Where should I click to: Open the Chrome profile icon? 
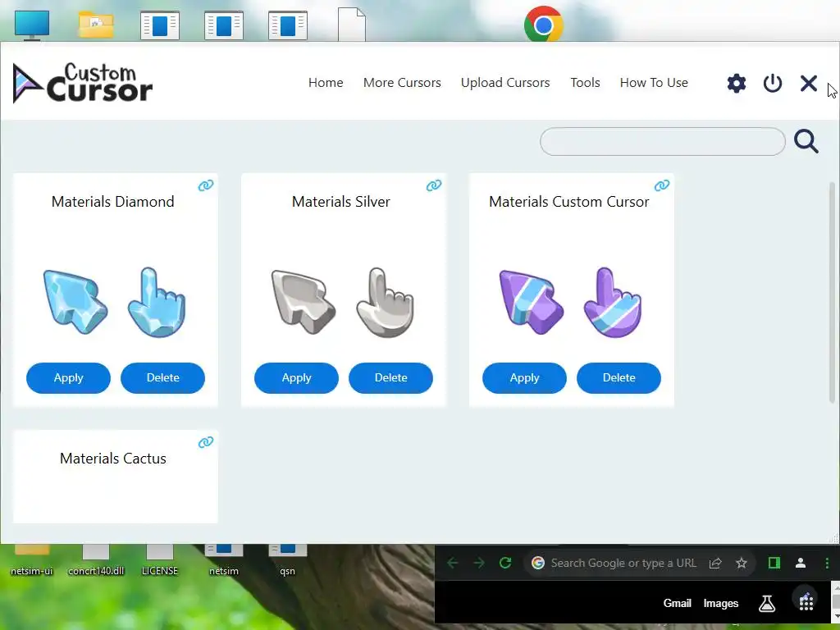[801, 563]
